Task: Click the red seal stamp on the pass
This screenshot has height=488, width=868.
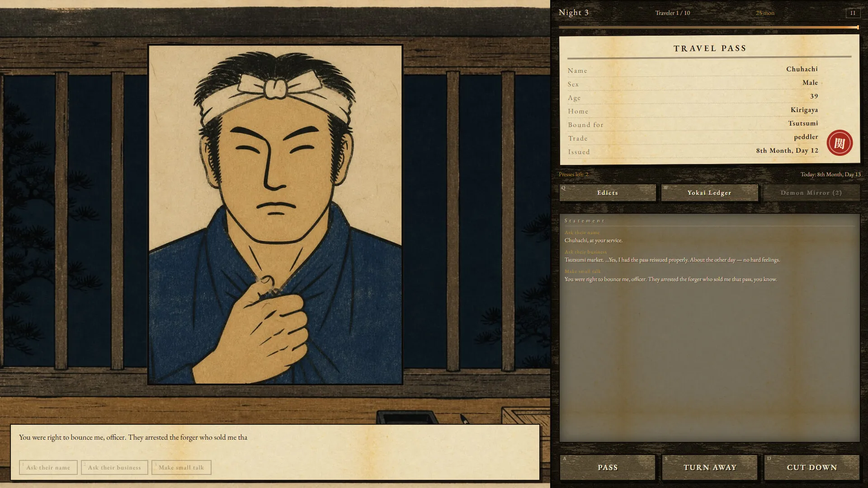Action: point(840,143)
